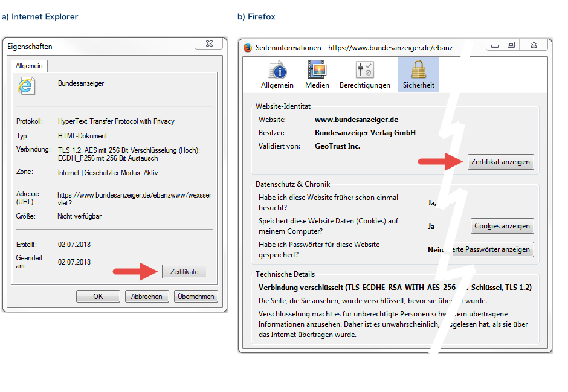
Task: Click the 'Bundesanzeiger' title in Eigenschaften
Action: pyautogui.click(x=81, y=83)
